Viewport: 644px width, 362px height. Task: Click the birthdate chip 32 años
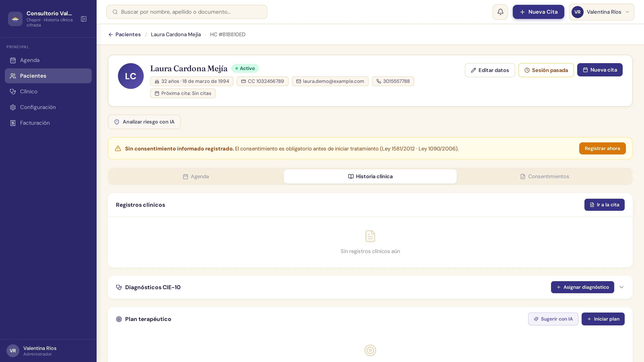pyautogui.click(x=192, y=81)
